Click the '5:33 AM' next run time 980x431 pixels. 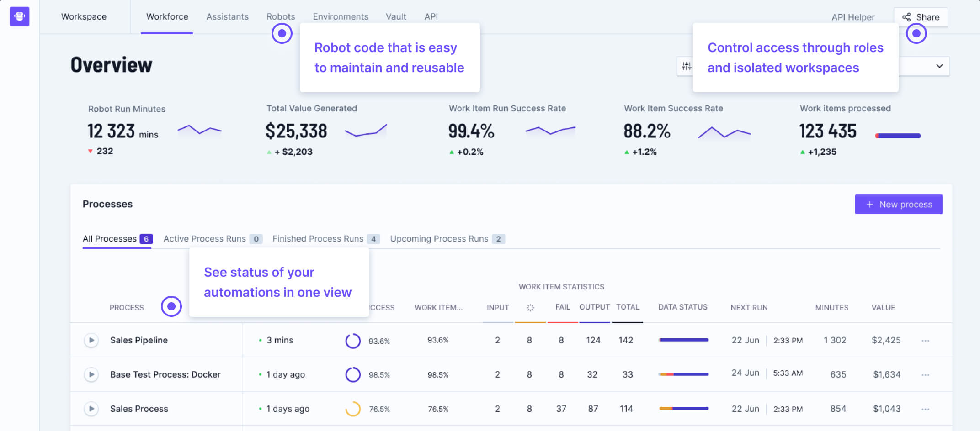788,373
